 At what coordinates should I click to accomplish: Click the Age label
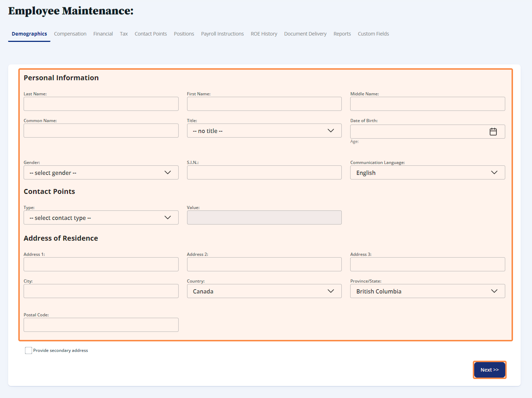tap(354, 141)
